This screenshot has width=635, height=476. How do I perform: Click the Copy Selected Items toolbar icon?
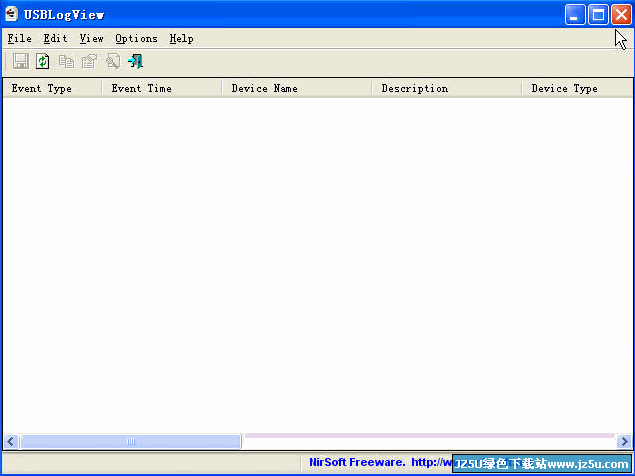(66, 61)
